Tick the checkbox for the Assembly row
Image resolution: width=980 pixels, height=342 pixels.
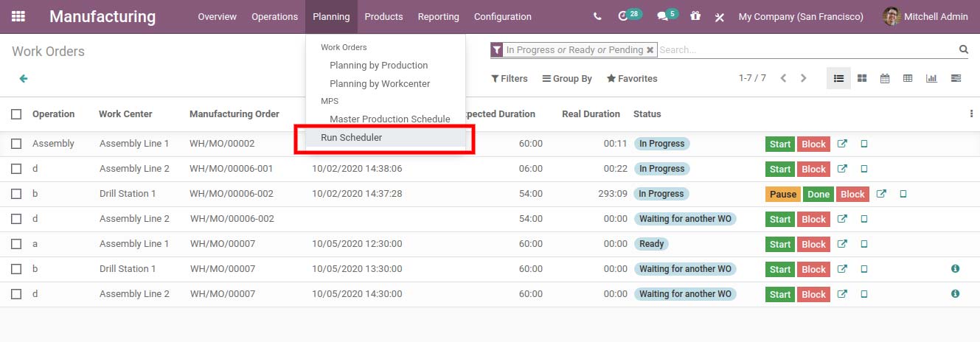click(16, 144)
